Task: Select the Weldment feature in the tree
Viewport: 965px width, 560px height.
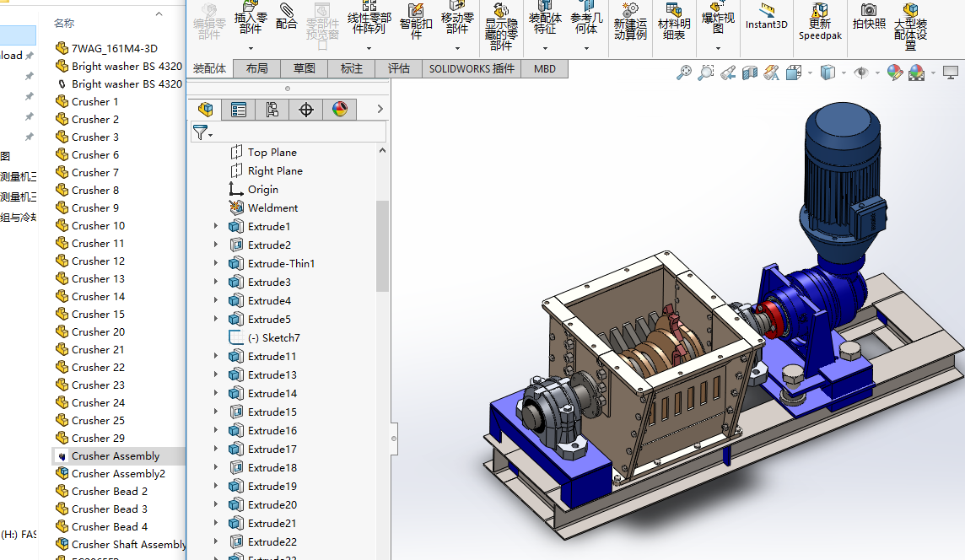Action: coord(272,207)
